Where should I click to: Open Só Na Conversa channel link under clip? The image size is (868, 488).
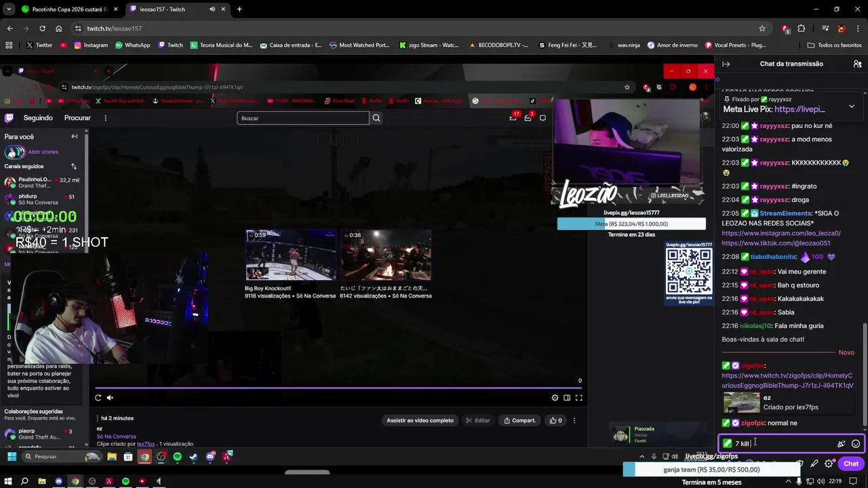116,436
